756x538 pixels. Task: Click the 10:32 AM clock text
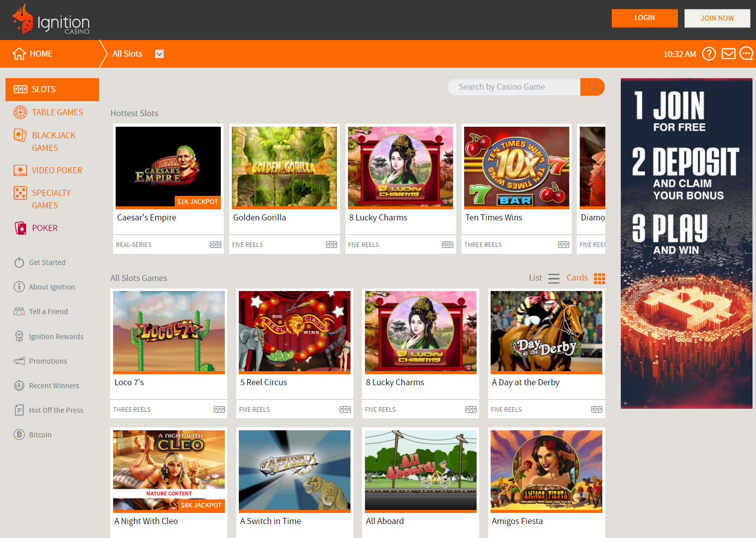(x=679, y=54)
